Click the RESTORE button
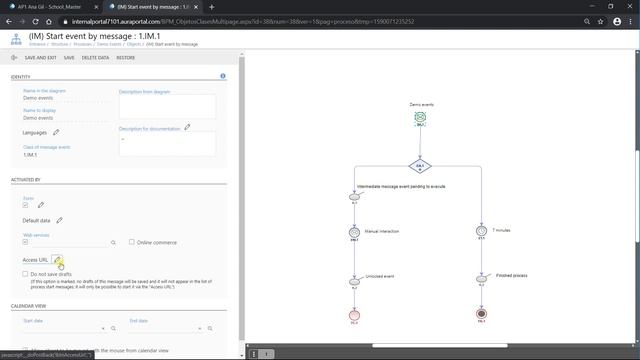The height and width of the screenshot is (360, 640). (125, 58)
